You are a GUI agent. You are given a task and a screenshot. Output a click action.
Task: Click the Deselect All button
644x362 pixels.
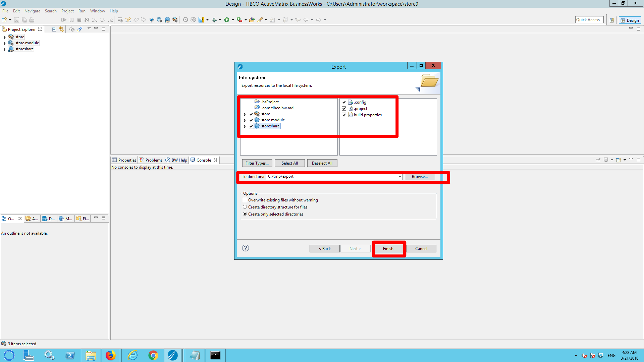tap(322, 163)
